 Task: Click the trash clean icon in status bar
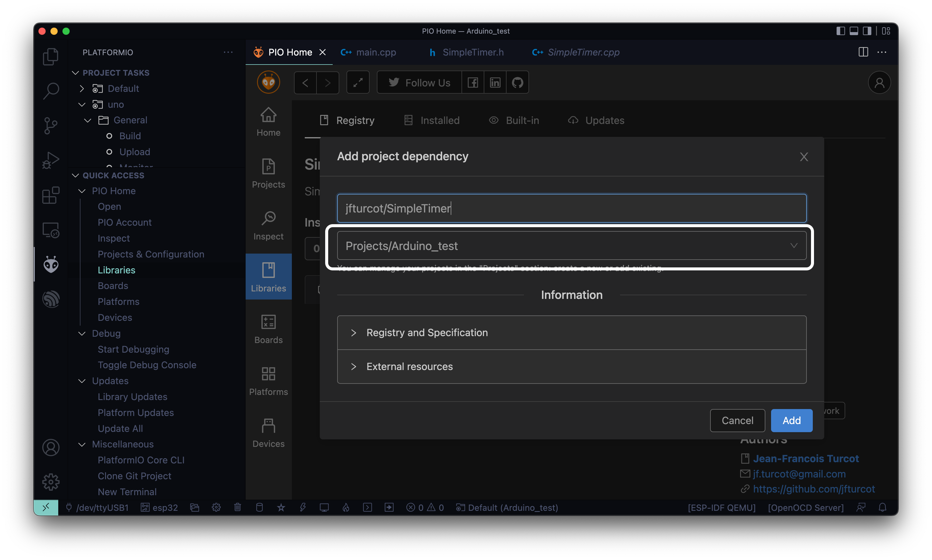[238, 507]
